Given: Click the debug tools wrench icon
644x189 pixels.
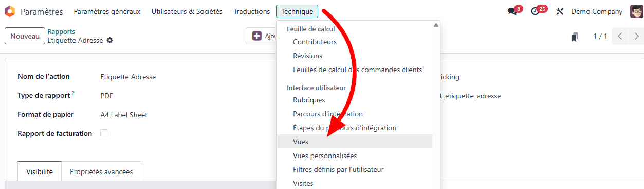Looking at the screenshot, I should pos(560,11).
